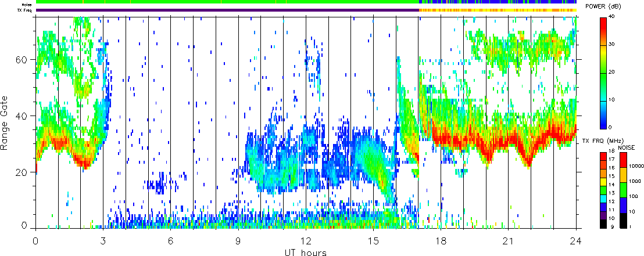Click the black swatch in NOISE legend

(x=623, y=221)
